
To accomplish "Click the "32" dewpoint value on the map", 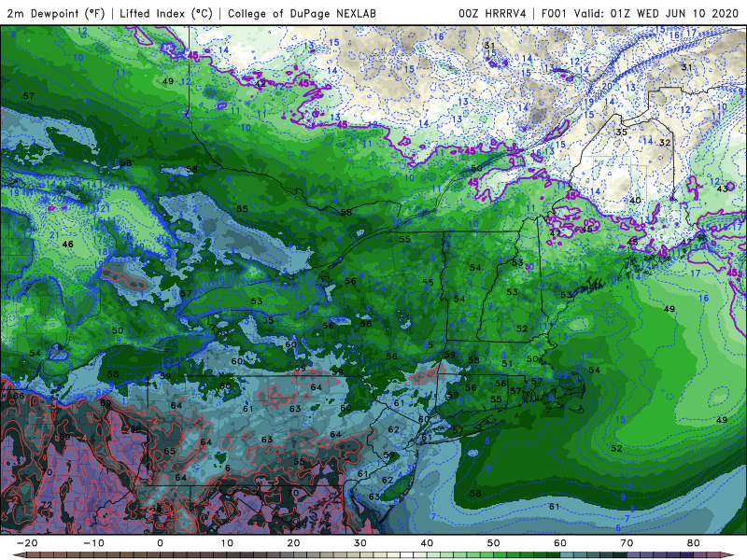I will 665,143.
